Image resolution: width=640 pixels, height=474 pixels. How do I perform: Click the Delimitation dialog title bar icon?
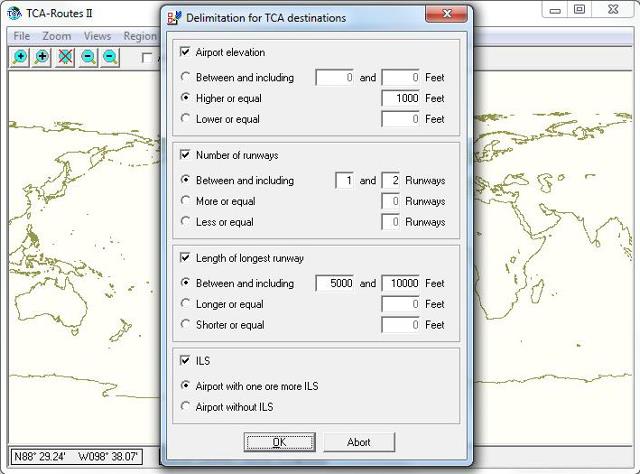(174, 18)
